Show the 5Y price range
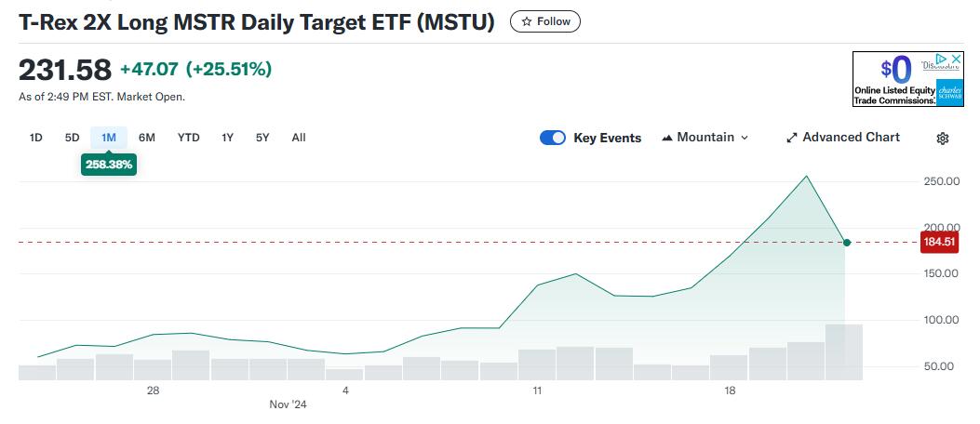This screenshot has height=424, width=980. [x=262, y=138]
